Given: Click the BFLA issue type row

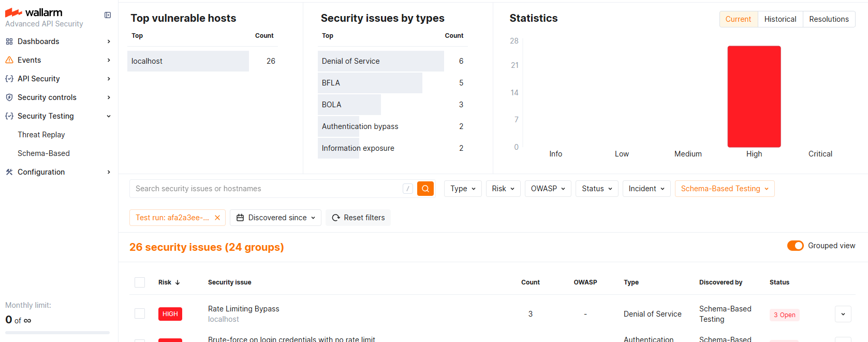Looking at the screenshot, I should click(393, 83).
